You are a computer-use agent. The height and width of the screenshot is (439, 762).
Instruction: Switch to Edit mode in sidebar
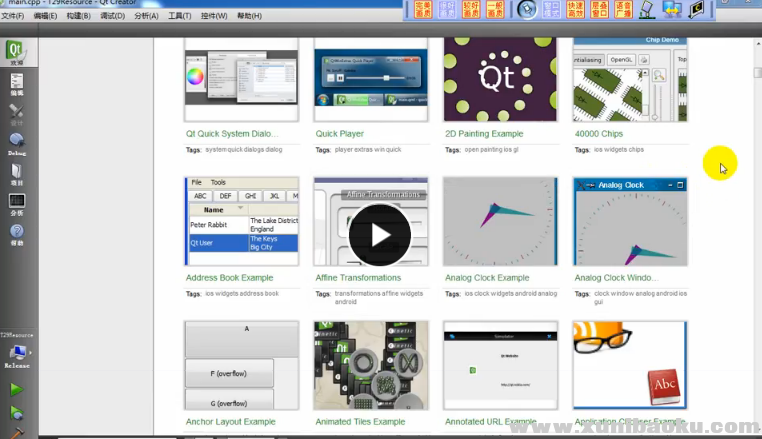(x=16, y=85)
